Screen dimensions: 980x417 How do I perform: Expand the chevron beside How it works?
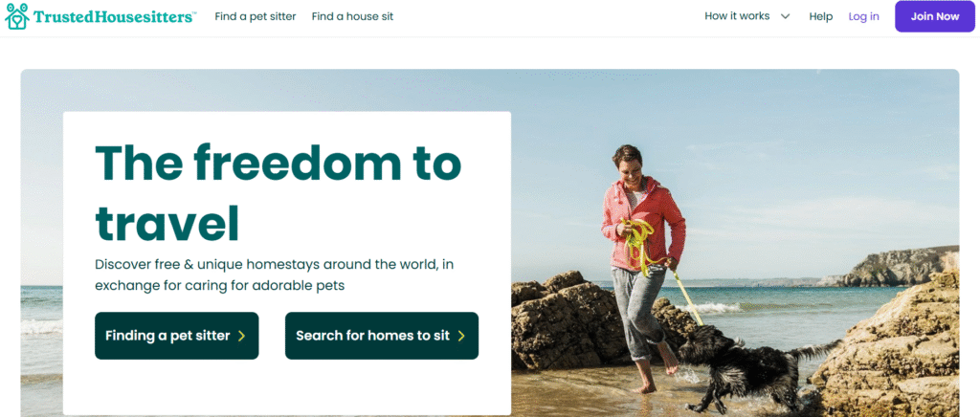pos(785,17)
